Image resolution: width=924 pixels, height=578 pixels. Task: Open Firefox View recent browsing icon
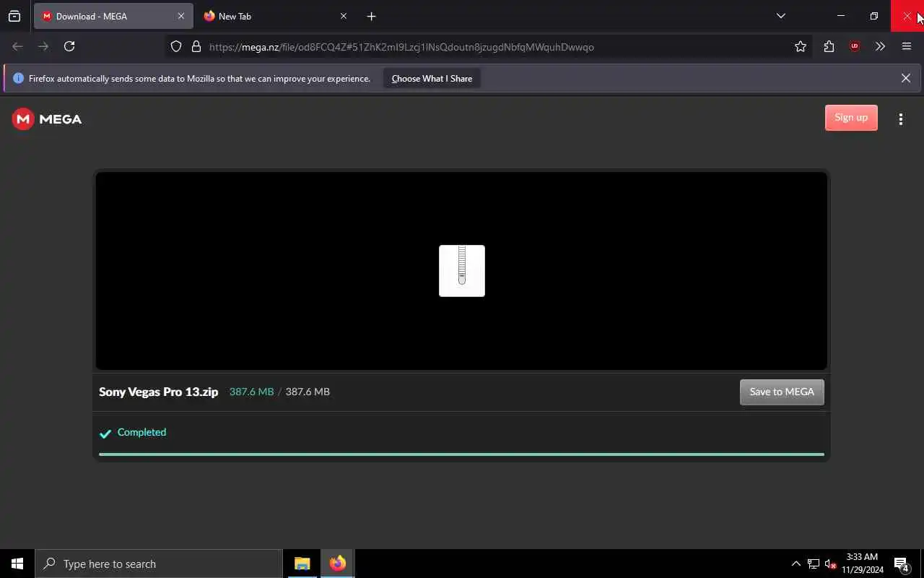tap(14, 16)
